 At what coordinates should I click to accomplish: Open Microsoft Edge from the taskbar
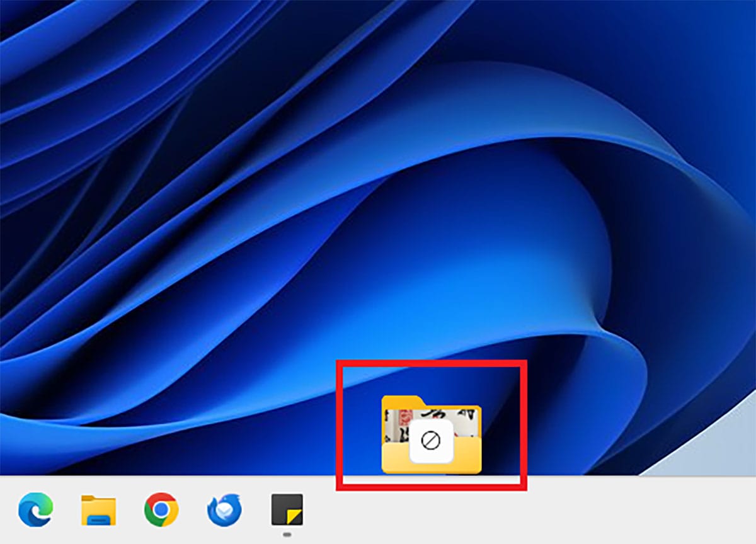tap(36, 510)
